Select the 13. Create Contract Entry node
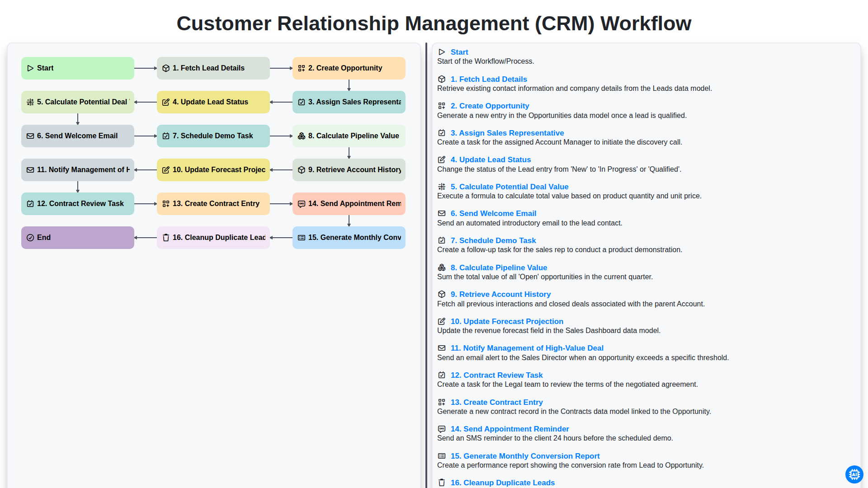Screen dimensions: 868x488 213,204
